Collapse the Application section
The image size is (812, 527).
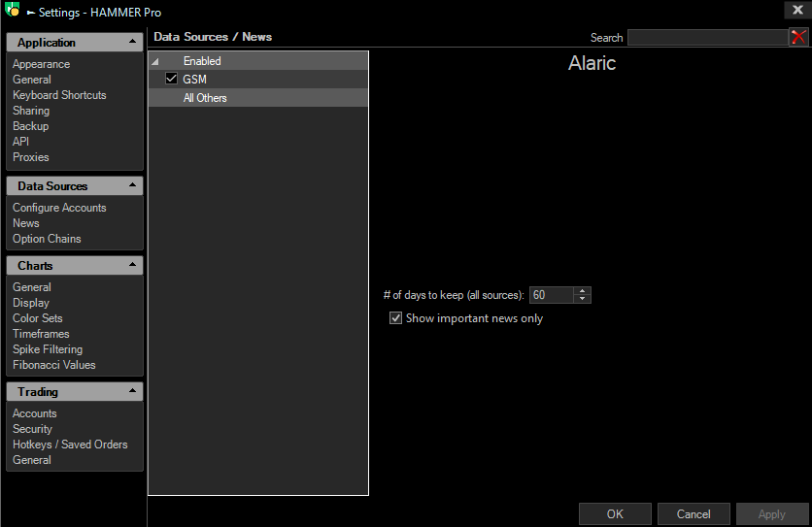[x=132, y=42]
